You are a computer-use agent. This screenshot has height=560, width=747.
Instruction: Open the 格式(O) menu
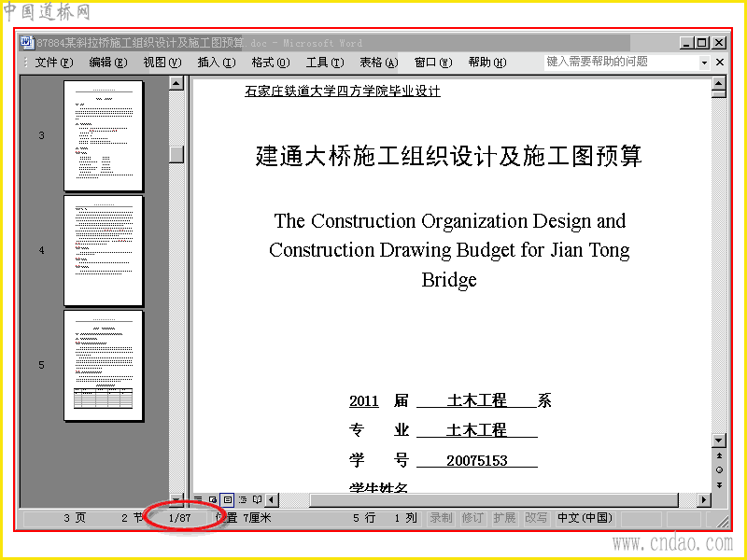[x=271, y=63]
